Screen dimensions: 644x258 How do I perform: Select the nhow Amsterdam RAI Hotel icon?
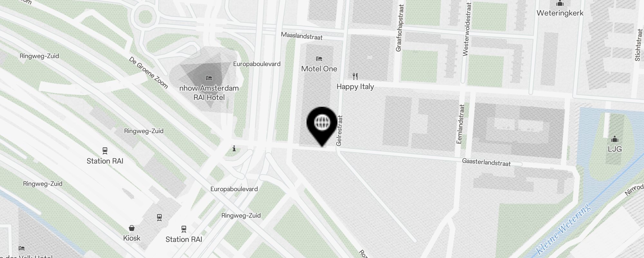(x=209, y=78)
